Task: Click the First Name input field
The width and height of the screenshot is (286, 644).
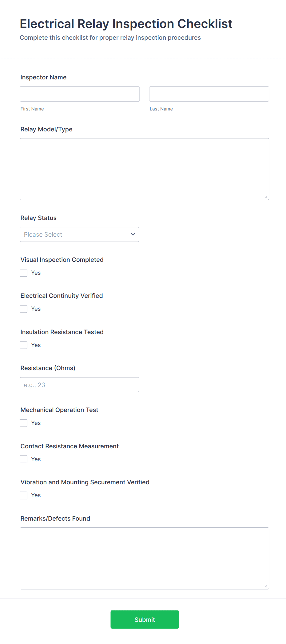Action: [80, 94]
